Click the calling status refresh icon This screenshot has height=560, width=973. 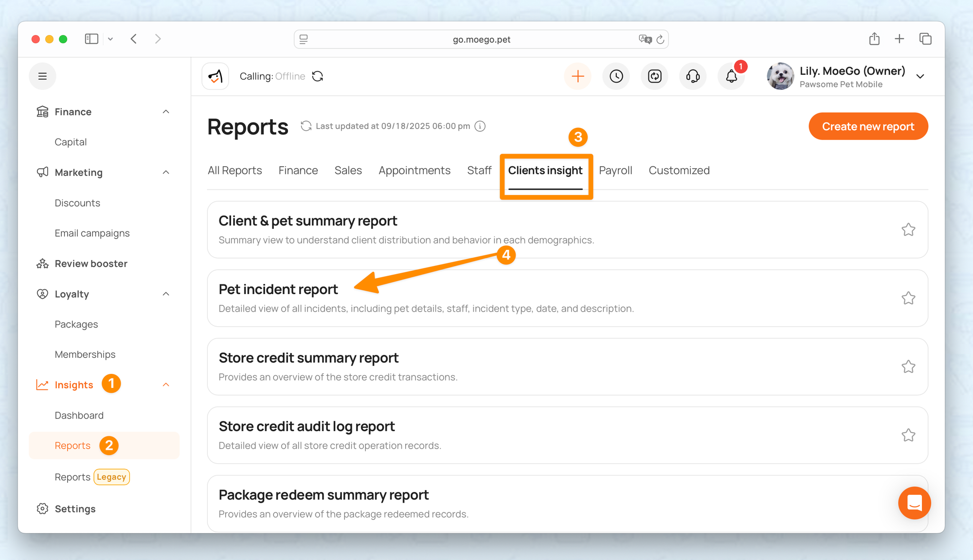pyautogui.click(x=318, y=76)
